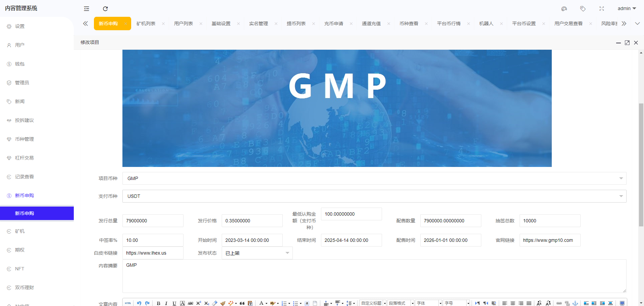
Task: Click the 发行总量 input field
Action: [153, 221]
